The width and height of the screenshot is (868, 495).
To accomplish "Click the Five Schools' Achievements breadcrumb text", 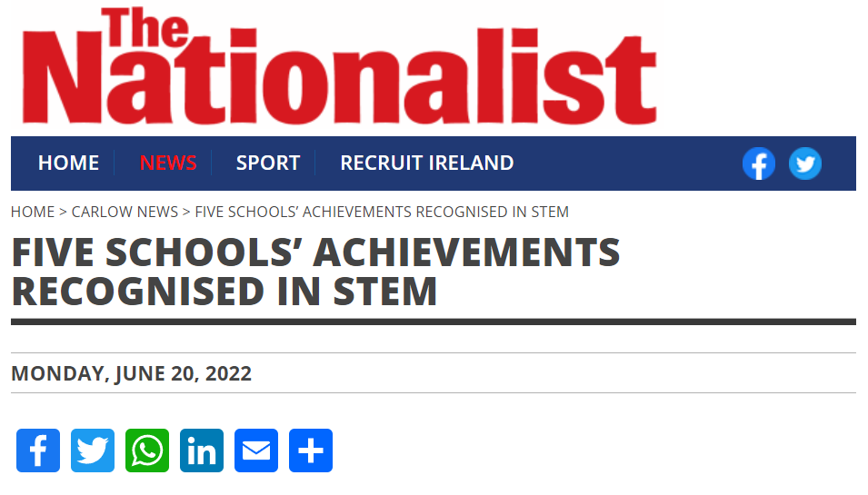I will pyautogui.click(x=382, y=212).
